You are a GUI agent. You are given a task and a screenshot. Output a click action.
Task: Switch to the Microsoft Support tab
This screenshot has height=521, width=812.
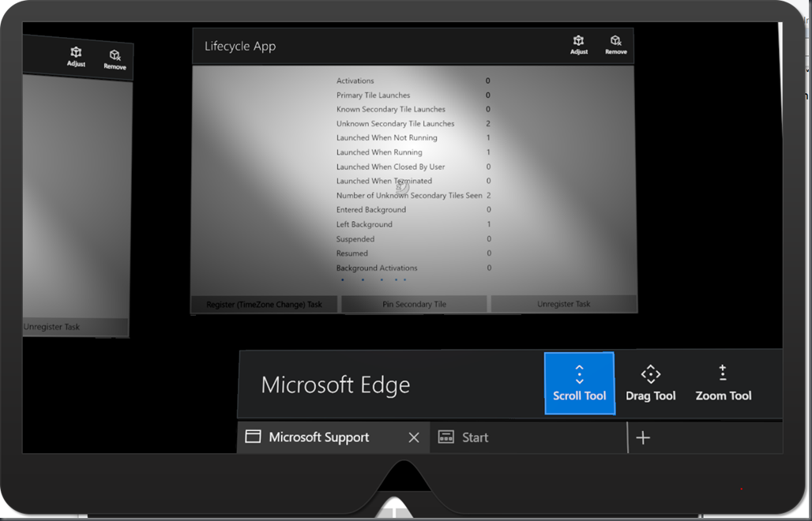[333, 437]
